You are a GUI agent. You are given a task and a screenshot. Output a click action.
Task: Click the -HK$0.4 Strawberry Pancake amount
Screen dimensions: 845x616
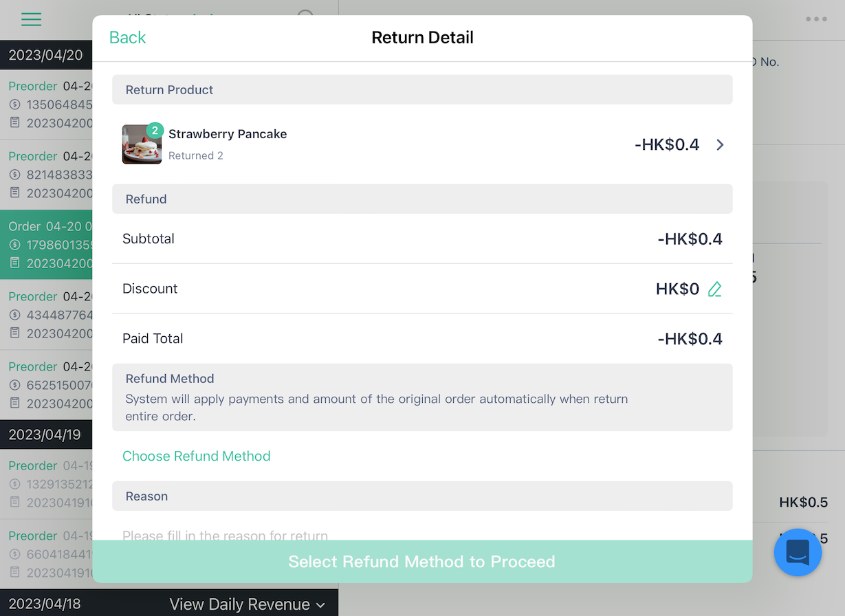point(667,144)
